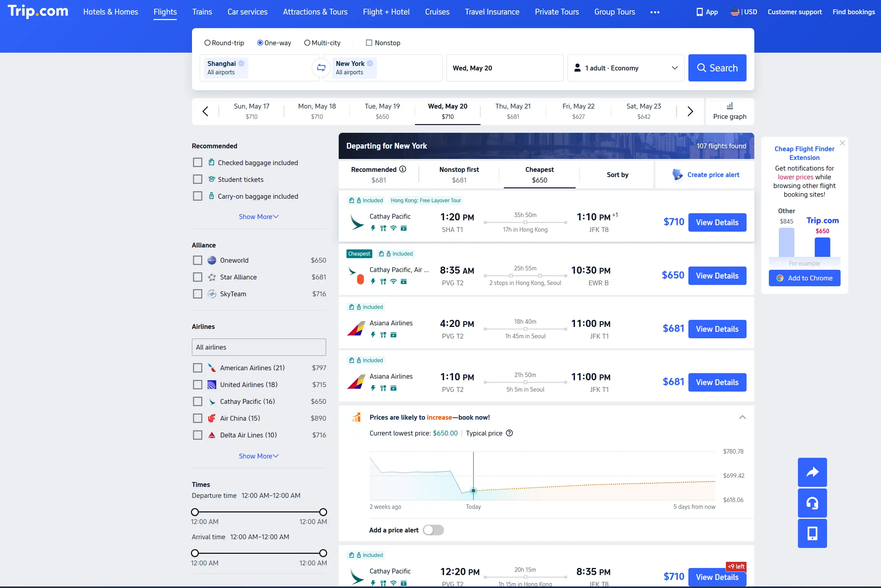
Task: Click the American Airlines logo in filters
Action: [212, 368]
